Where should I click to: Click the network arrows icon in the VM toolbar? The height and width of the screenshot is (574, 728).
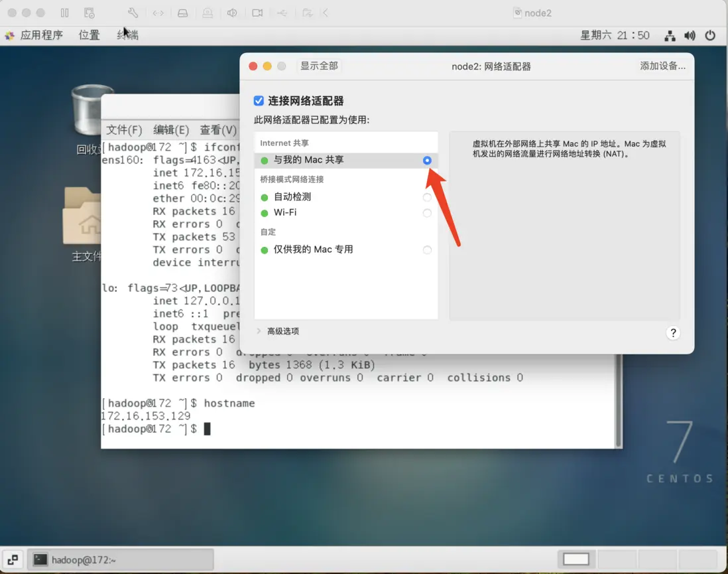158,13
